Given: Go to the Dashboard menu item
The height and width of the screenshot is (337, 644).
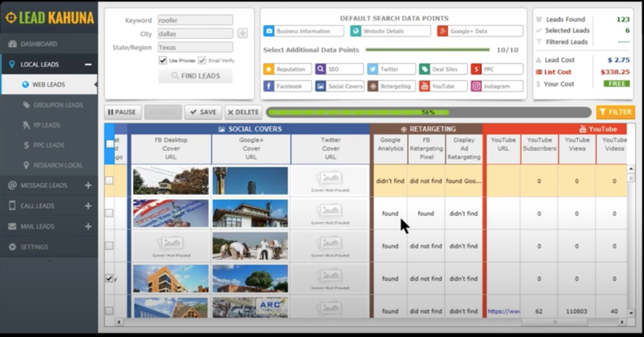Looking at the screenshot, I should [39, 44].
